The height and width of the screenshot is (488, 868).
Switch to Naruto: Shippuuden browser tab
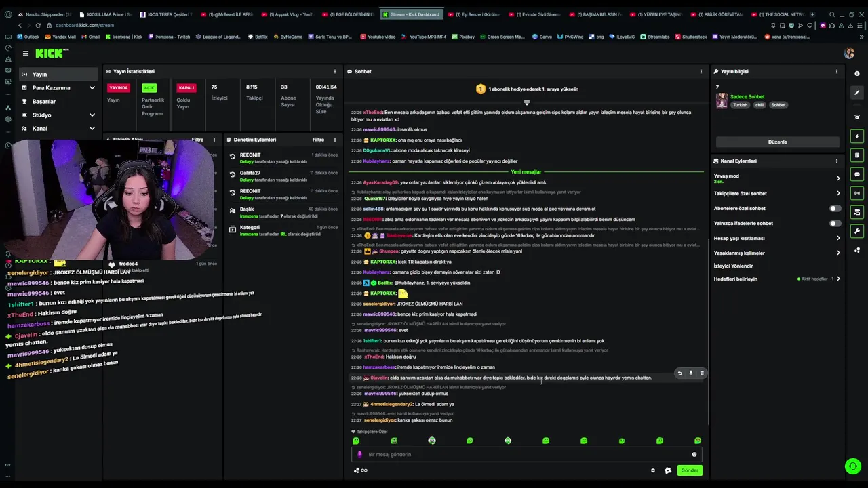[x=44, y=14]
